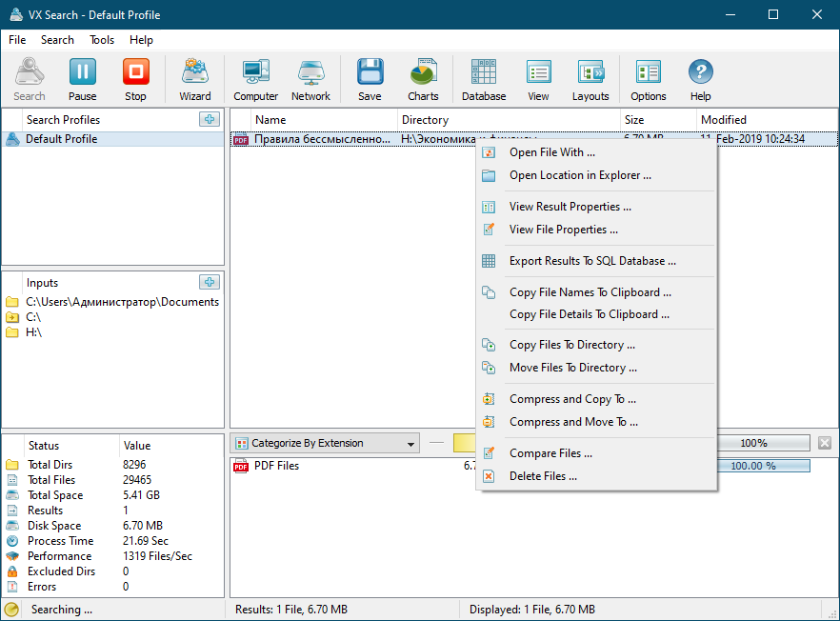
Task: Click the Total Dirs status row
Action: point(113,465)
